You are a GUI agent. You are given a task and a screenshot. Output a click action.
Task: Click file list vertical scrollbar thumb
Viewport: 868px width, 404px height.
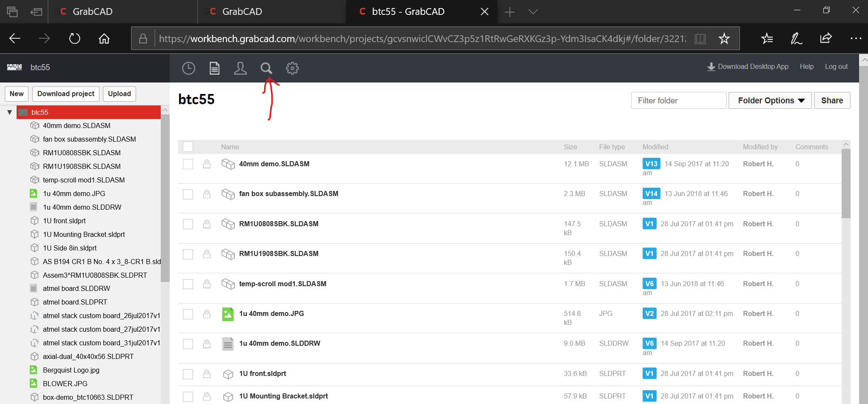click(x=846, y=184)
